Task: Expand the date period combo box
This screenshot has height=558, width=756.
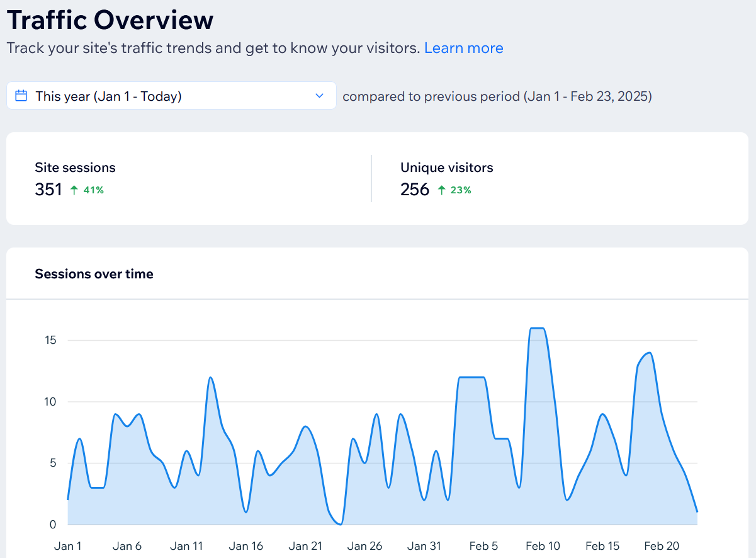Action: point(170,95)
